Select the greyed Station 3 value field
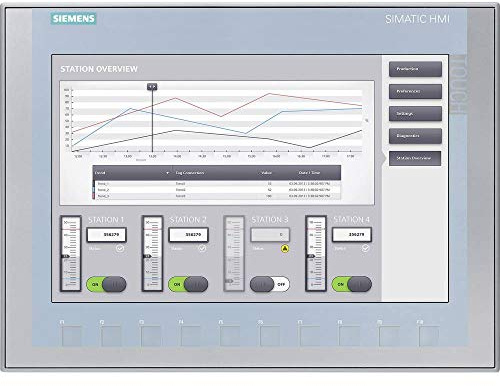This screenshot has width=500, height=386. (270, 235)
